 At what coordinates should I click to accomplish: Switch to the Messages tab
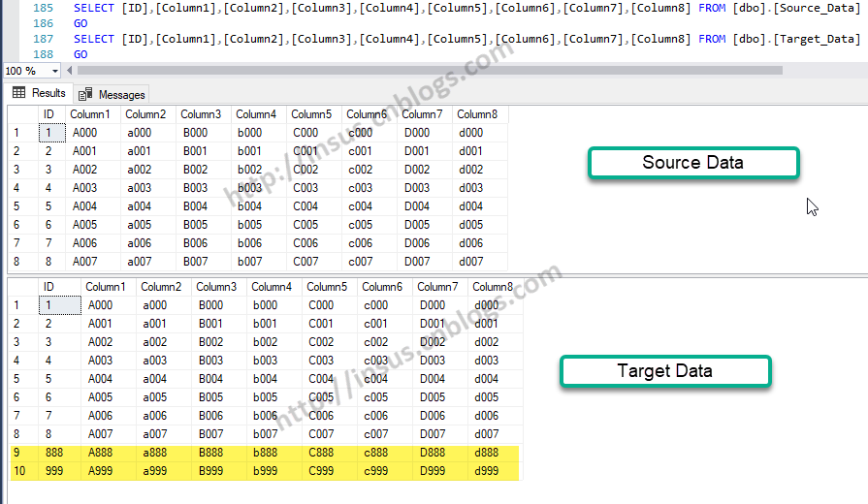(121, 94)
